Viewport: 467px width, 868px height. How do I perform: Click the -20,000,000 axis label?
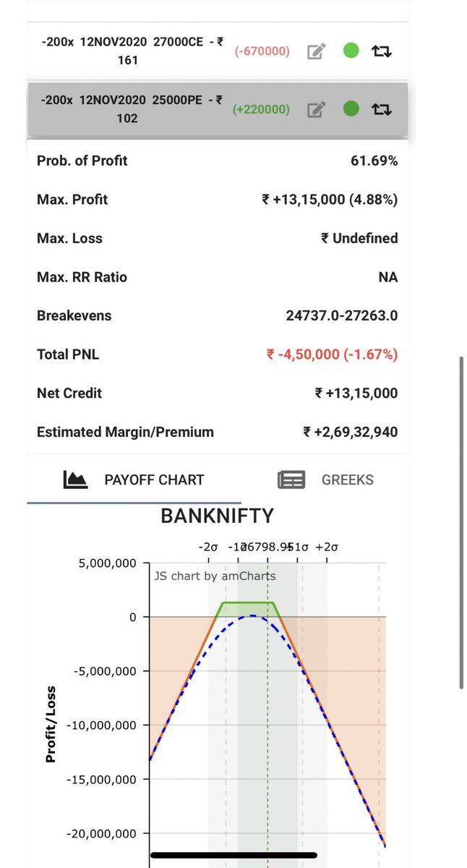[101, 834]
